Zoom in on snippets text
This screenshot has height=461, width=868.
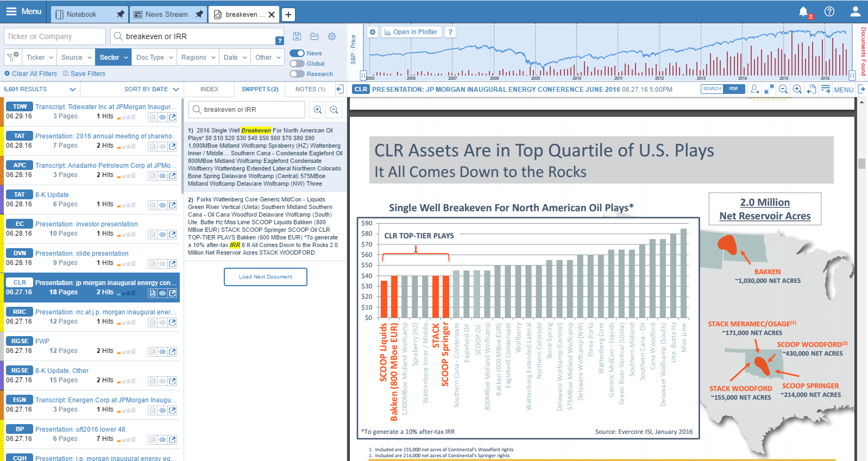[x=318, y=110]
